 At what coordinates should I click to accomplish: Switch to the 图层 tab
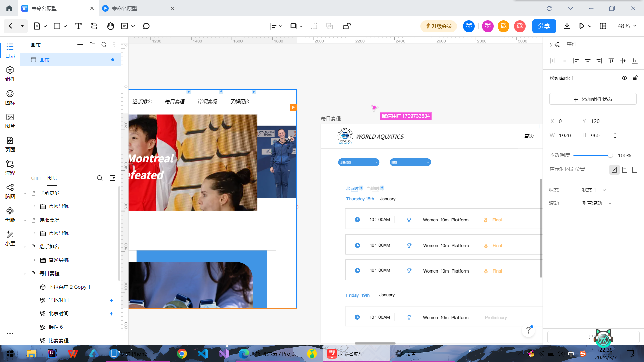52,178
